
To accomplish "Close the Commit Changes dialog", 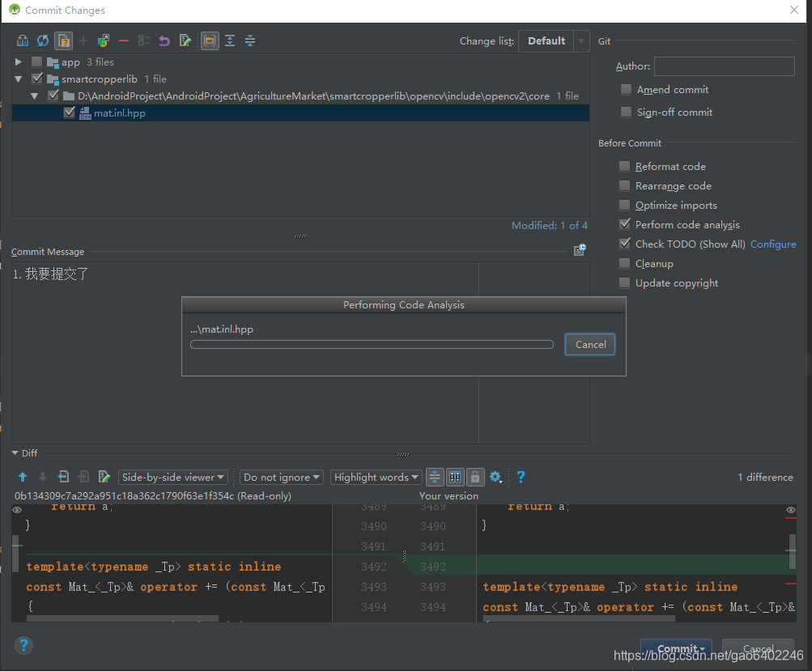I will point(794,10).
